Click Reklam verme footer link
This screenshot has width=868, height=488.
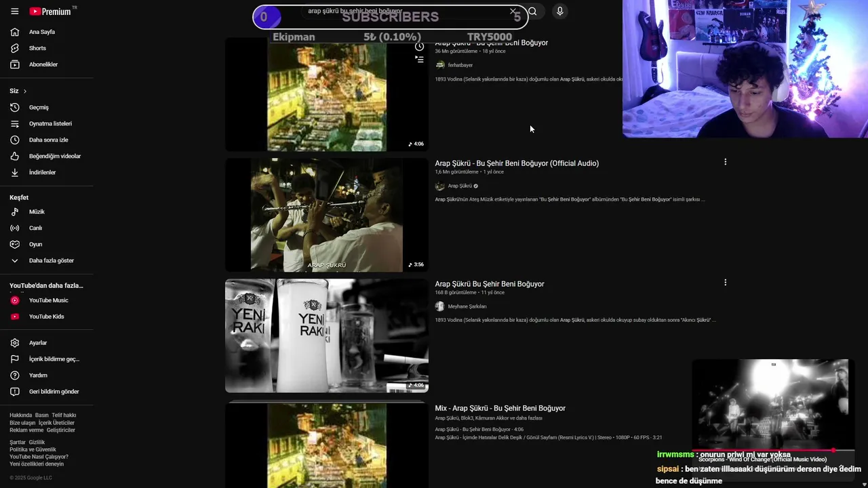click(26, 430)
